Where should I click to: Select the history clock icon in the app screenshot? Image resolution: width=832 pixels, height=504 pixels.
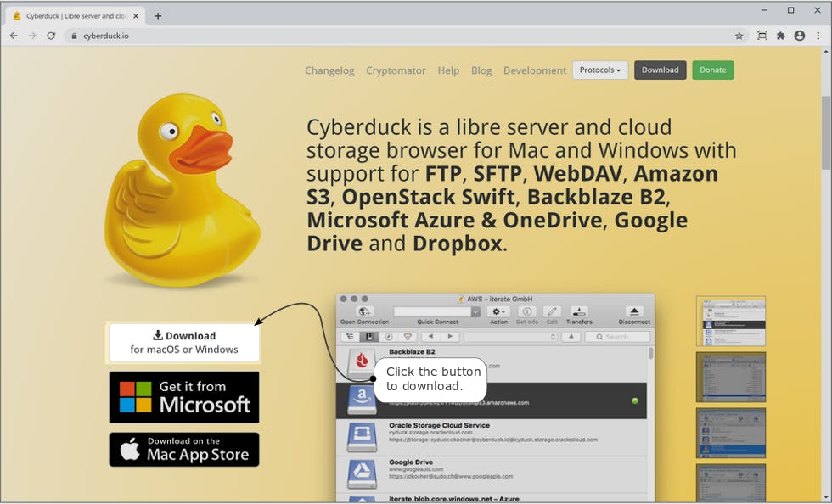click(389, 337)
